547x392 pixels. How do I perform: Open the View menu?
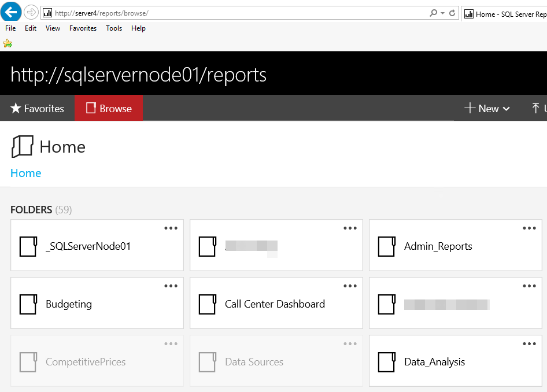tap(53, 28)
